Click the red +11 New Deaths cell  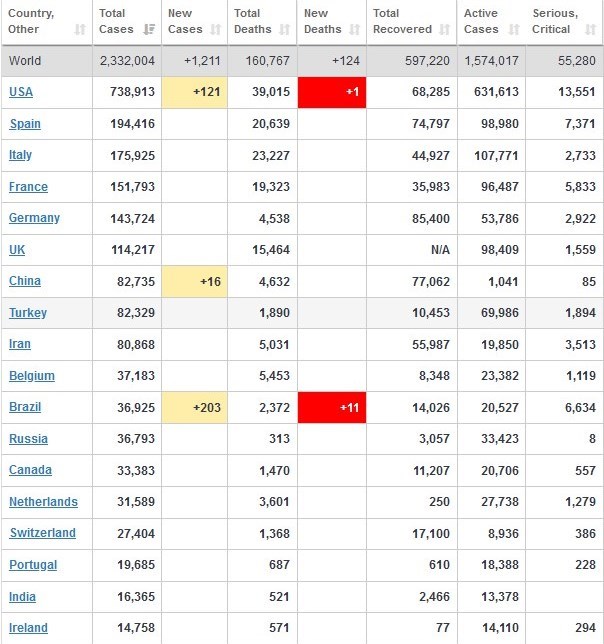click(x=332, y=407)
